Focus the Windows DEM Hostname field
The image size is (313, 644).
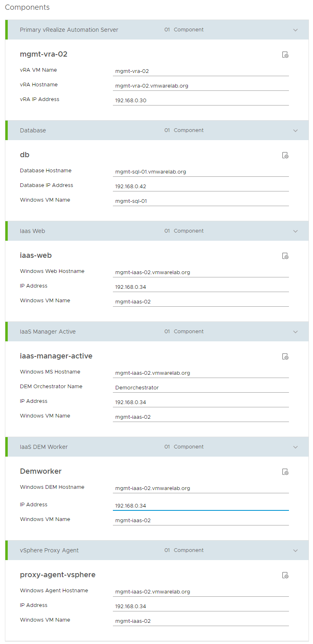[x=201, y=488]
